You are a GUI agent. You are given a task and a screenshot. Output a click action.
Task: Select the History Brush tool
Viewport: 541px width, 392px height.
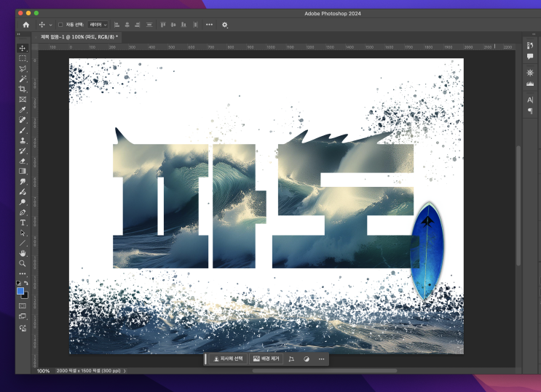click(x=23, y=151)
